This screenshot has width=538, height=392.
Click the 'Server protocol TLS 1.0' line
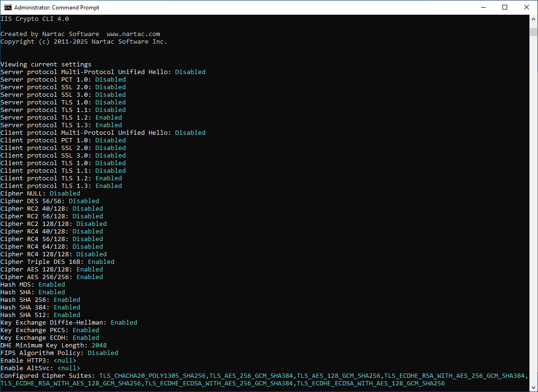click(63, 102)
